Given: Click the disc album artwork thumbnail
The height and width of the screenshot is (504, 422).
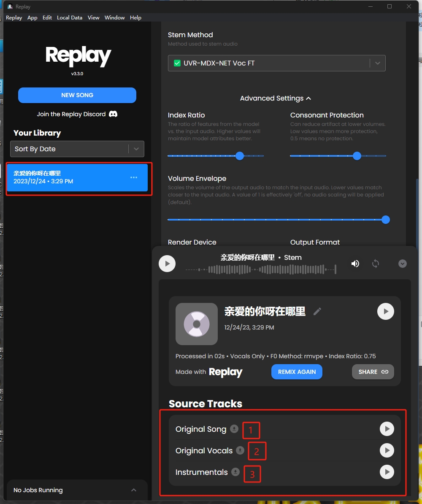Looking at the screenshot, I should [x=197, y=324].
